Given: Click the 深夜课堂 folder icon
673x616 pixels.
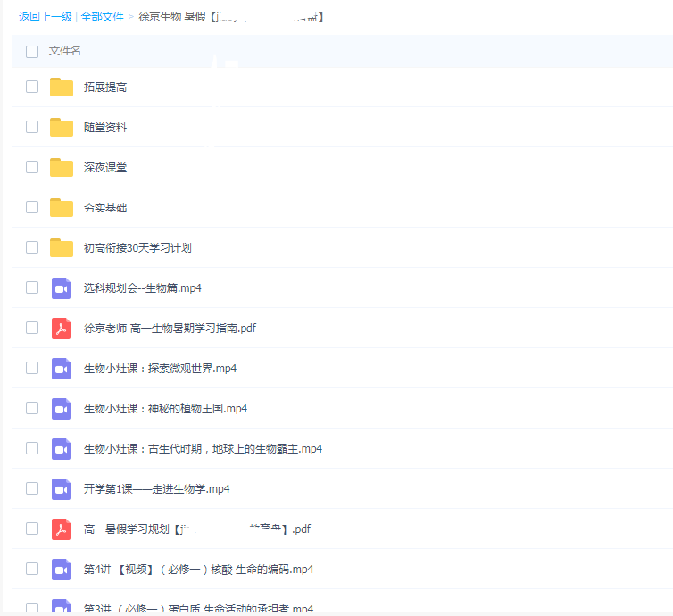Looking at the screenshot, I should (61, 168).
